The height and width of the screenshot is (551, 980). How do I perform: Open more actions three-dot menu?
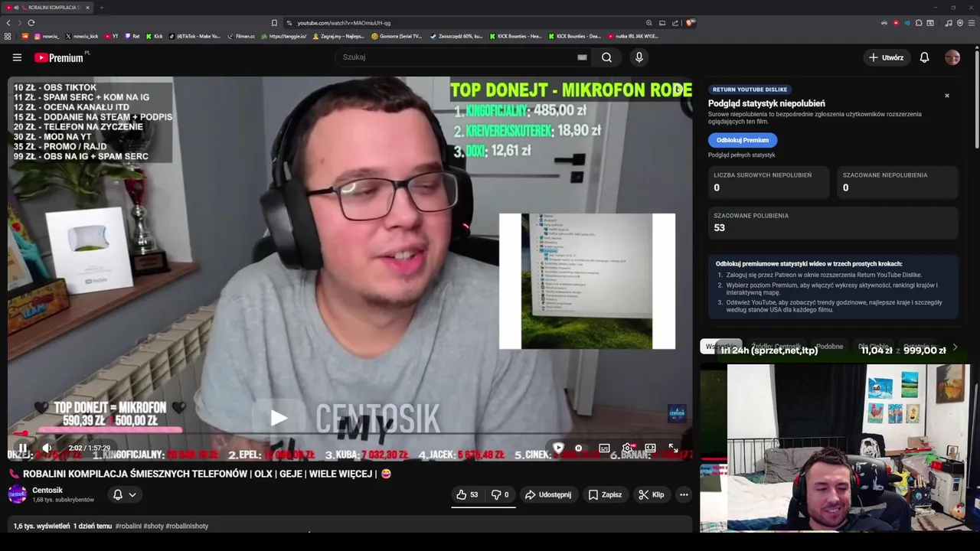684,495
